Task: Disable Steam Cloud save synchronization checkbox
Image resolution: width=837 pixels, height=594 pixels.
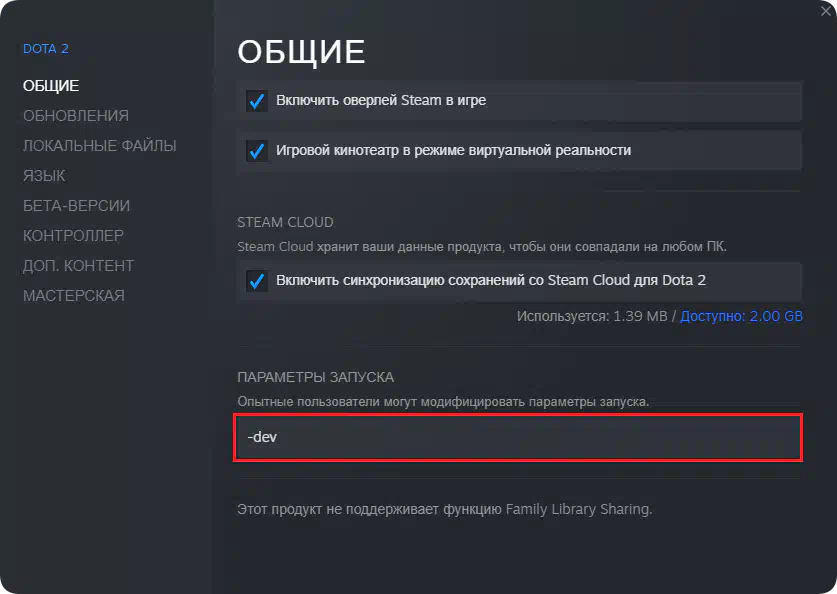Action: pyautogui.click(x=257, y=281)
